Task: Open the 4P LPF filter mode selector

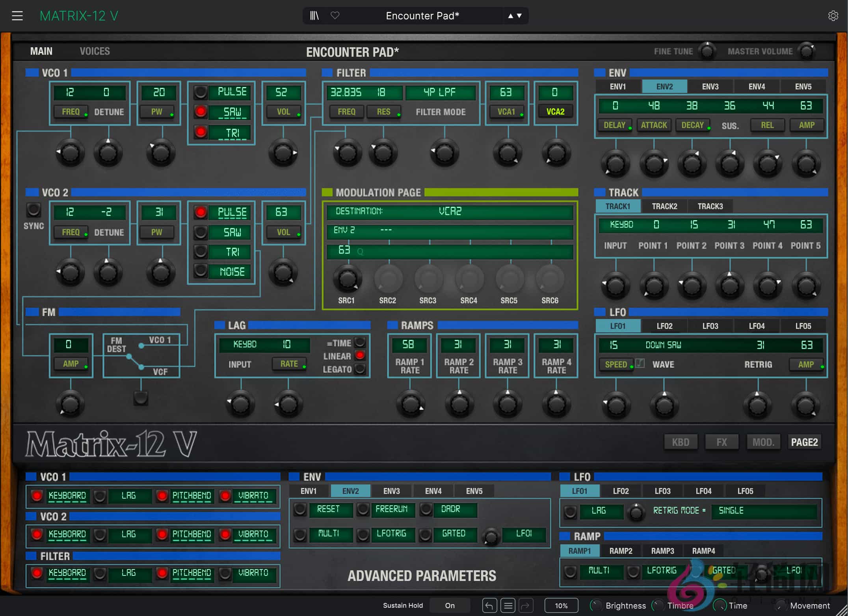Action: pos(440,93)
